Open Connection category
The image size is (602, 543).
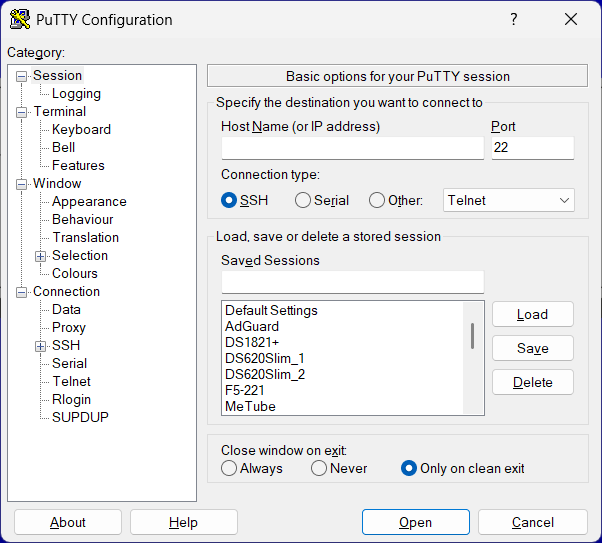[66, 292]
